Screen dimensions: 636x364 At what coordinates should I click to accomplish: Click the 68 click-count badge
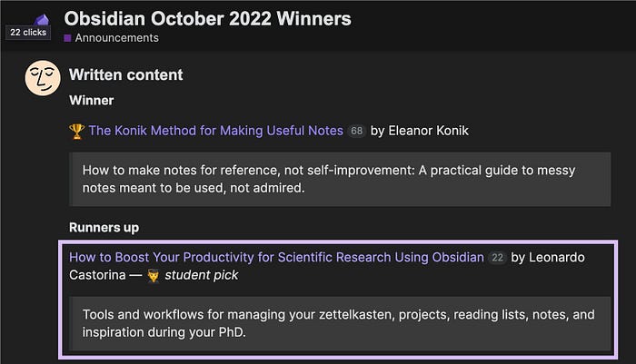pyautogui.click(x=356, y=131)
